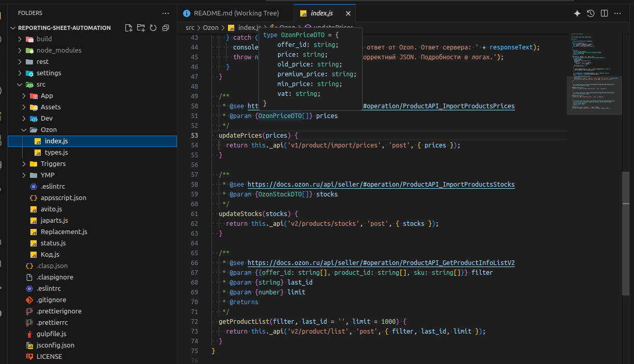Expand the App folder
This screenshot has width=634, height=364.
point(24,96)
